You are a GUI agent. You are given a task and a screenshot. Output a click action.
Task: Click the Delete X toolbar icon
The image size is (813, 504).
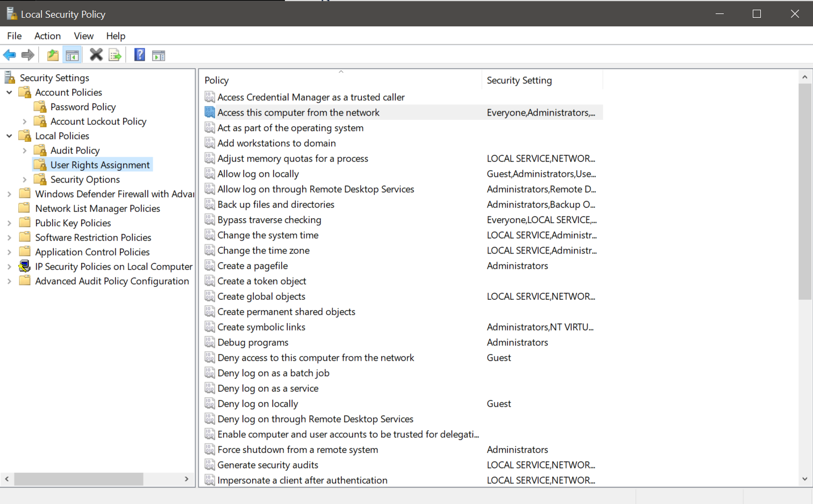click(x=96, y=55)
